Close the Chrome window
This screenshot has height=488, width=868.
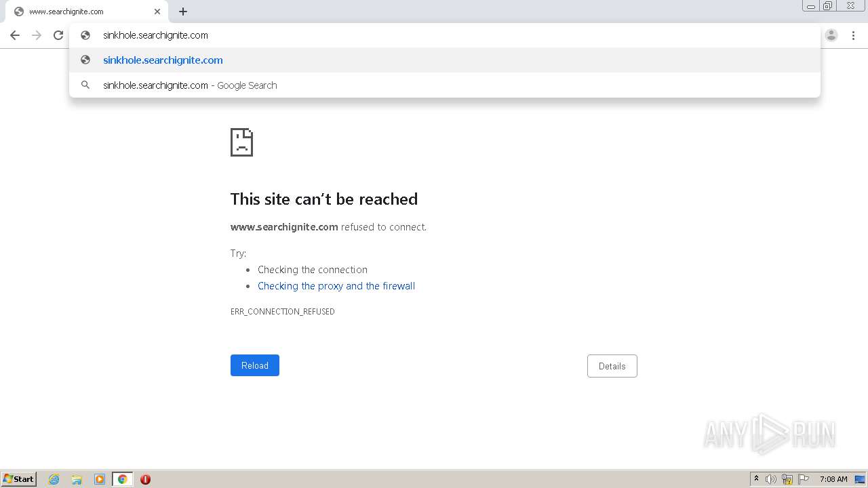pos(850,6)
